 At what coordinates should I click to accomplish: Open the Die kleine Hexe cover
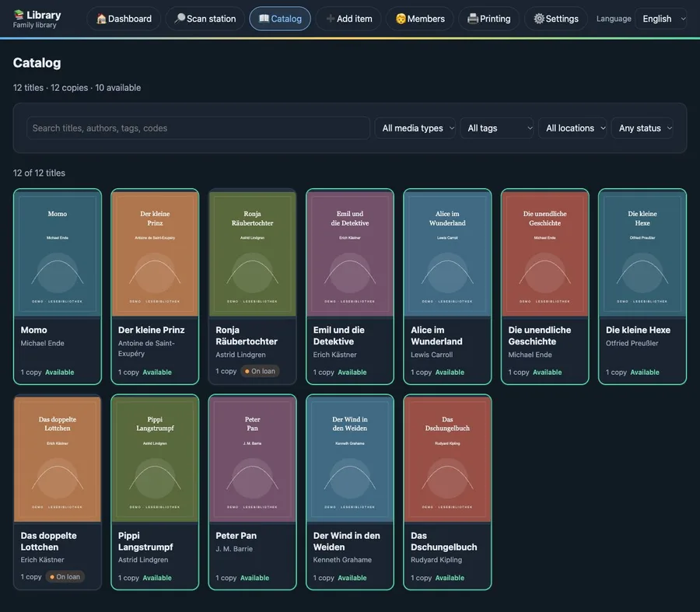642,253
